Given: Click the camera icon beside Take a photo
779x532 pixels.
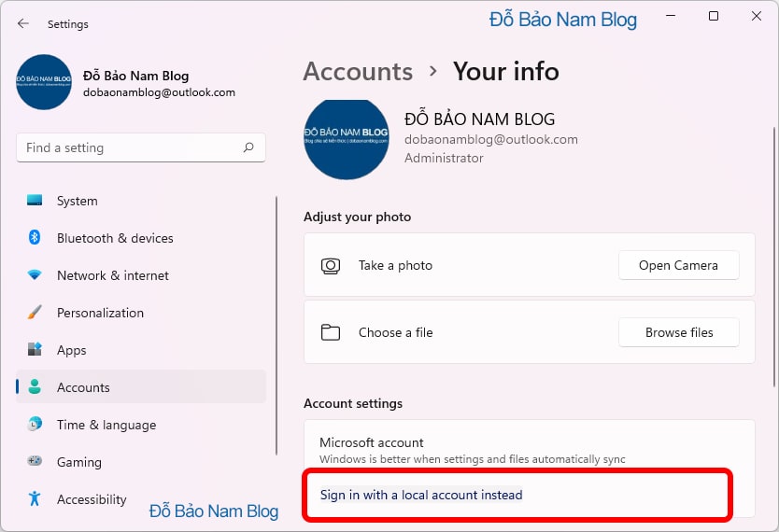Looking at the screenshot, I should (x=331, y=265).
